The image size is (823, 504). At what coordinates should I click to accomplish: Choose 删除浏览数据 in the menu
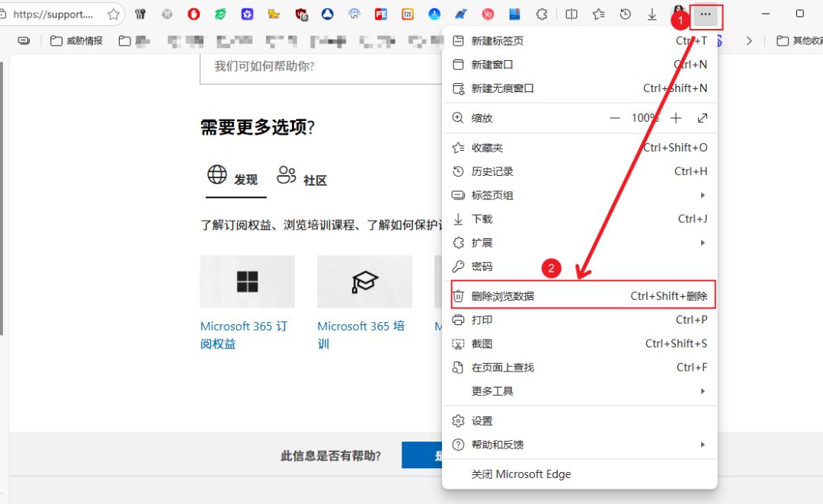pyautogui.click(x=579, y=296)
